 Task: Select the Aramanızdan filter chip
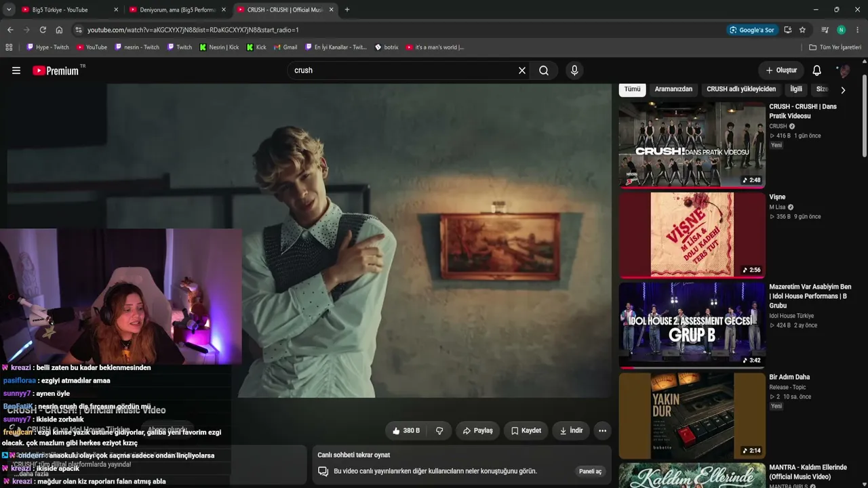point(673,89)
